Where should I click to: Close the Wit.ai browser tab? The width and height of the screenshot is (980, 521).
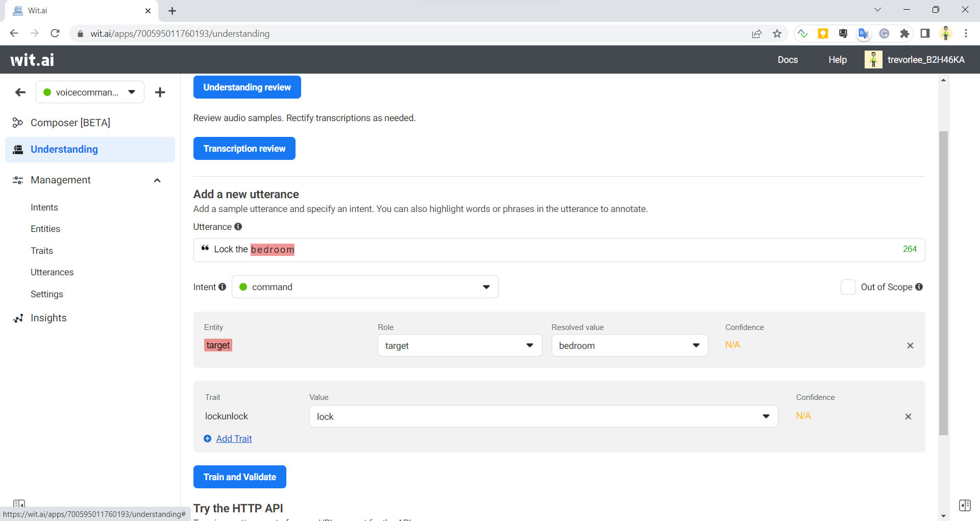(x=148, y=11)
